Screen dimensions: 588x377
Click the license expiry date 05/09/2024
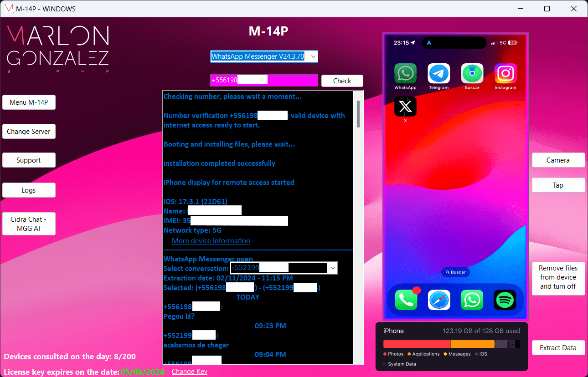click(142, 372)
